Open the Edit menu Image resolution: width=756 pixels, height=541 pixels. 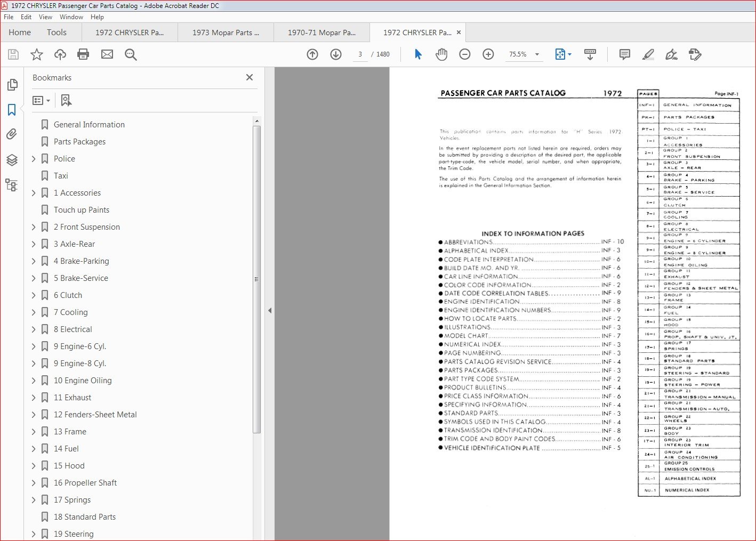pos(26,17)
